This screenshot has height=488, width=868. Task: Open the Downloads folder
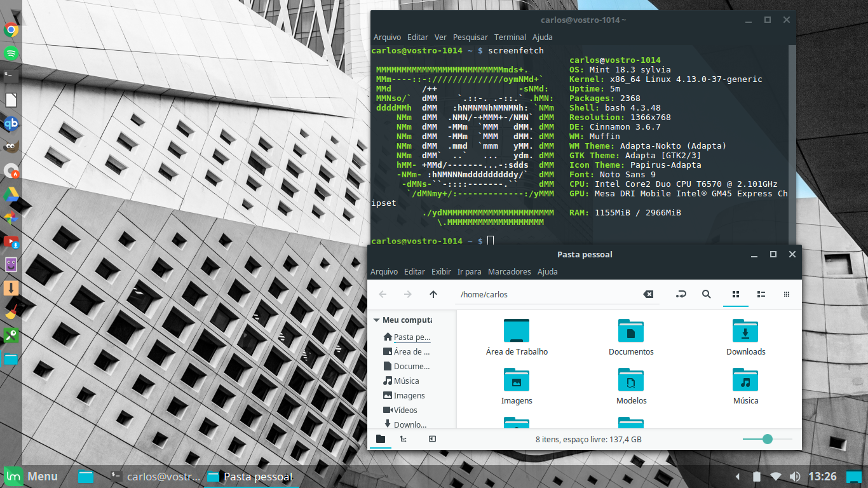[x=745, y=337]
